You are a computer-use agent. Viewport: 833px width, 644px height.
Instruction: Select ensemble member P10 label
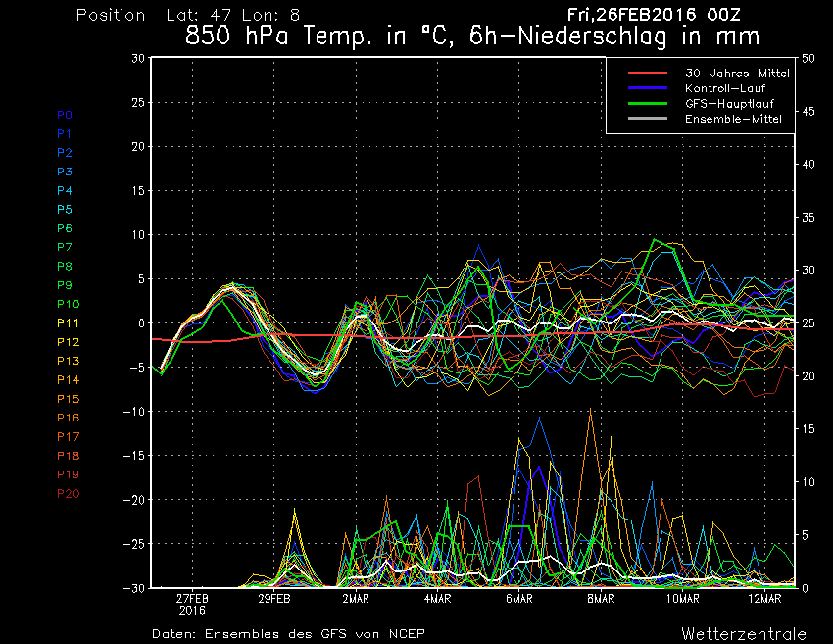click(67, 304)
